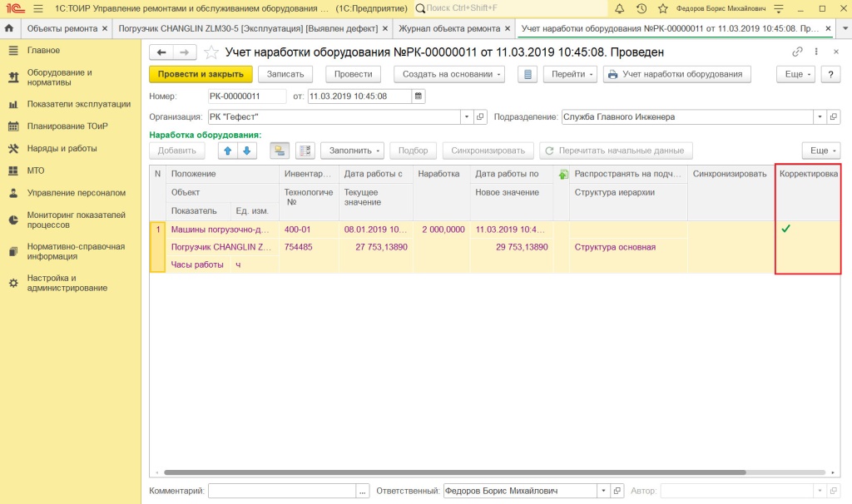Click Записать button
Screen dimensions: 852x504
(x=285, y=74)
